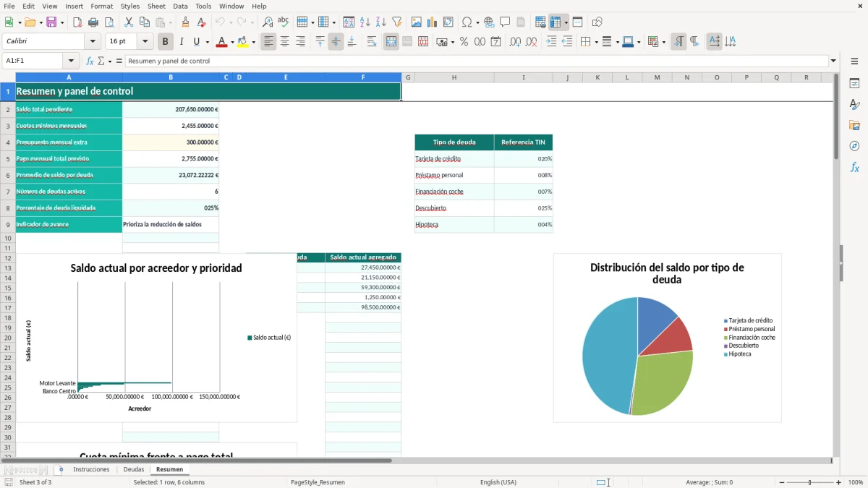Click English (USA) language in status bar
Image resolution: width=868 pixels, height=488 pixels.
tap(498, 482)
